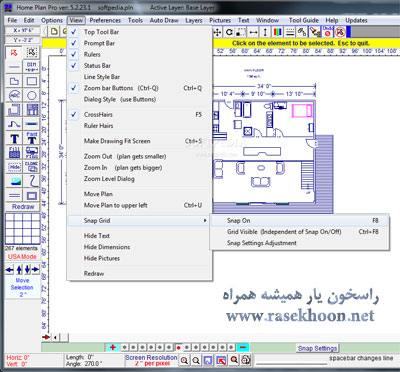This screenshot has height=372, width=400.
Task: Click the Move Selection 2" label
Action: 22,287
